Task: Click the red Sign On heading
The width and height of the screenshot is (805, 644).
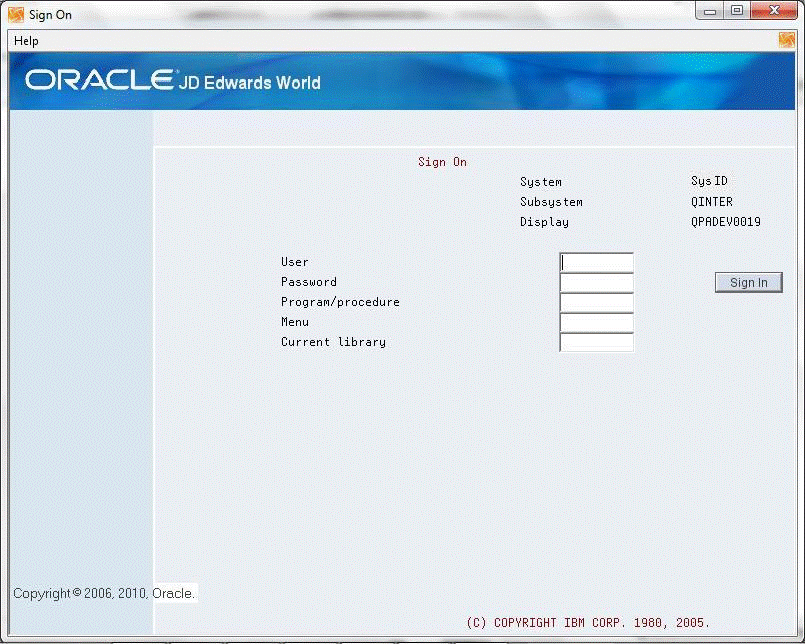Action: point(442,162)
